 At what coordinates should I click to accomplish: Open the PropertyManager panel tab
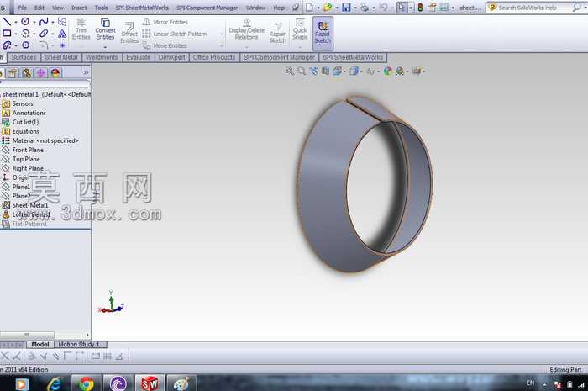(13, 73)
